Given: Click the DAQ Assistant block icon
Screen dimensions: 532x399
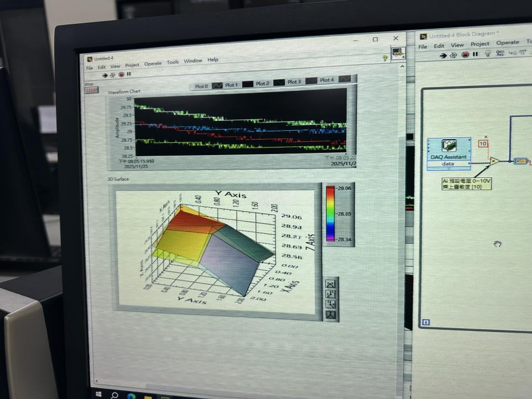Looking at the screenshot, I should pyautogui.click(x=449, y=146).
